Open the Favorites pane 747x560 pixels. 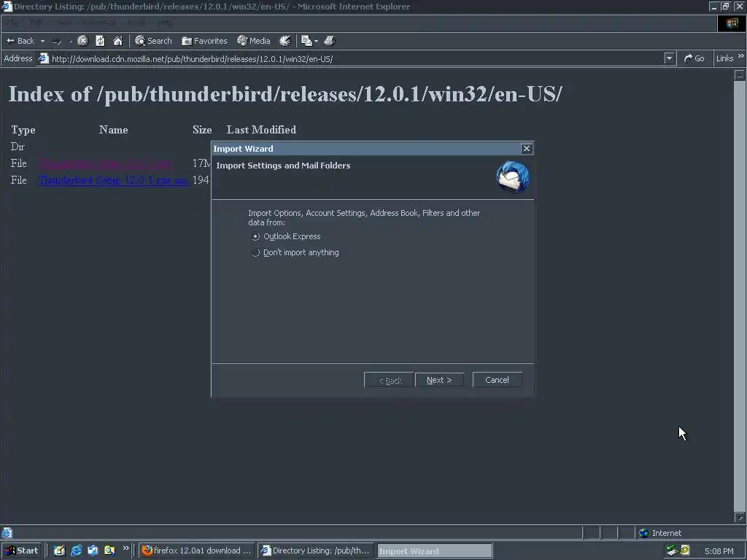204,41
